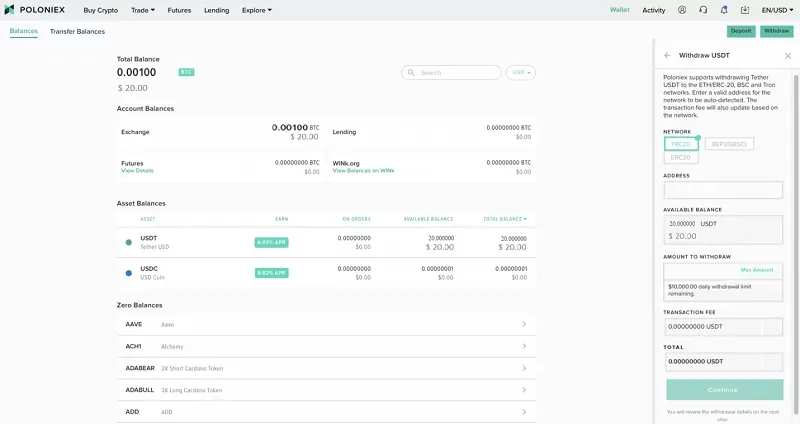Sort by the On Orders column header
The image size is (800, 424).
point(357,219)
